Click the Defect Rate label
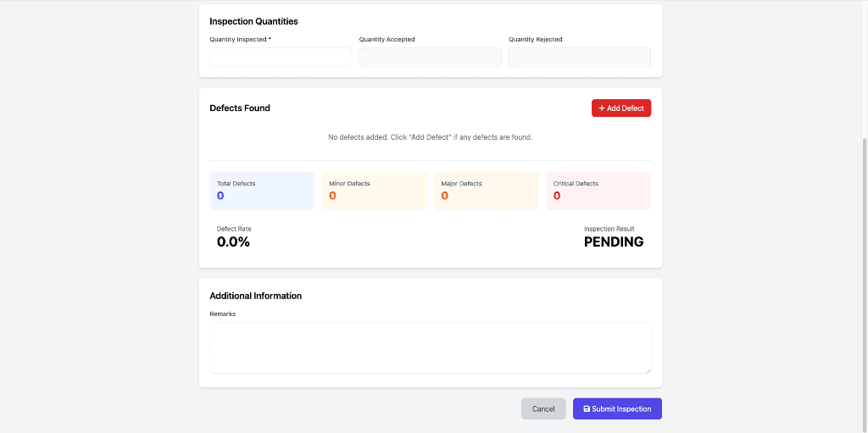The image size is (868, 433). pos(234,229)
